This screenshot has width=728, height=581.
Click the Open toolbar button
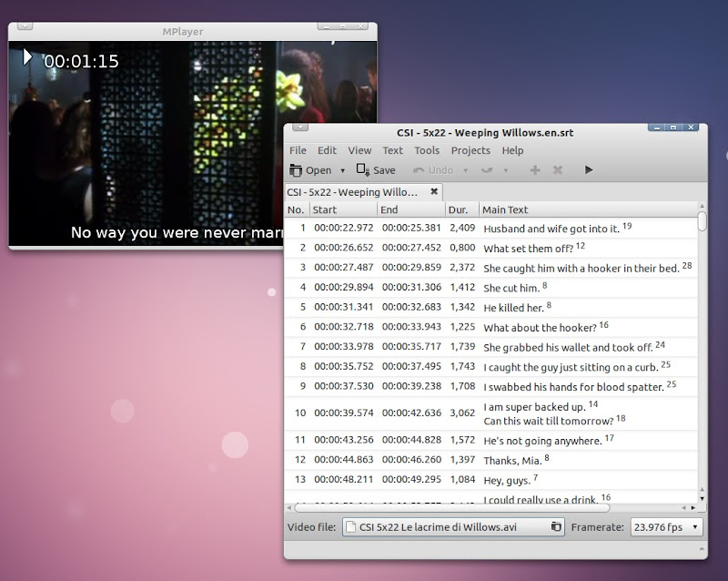(x=310, y=170)
